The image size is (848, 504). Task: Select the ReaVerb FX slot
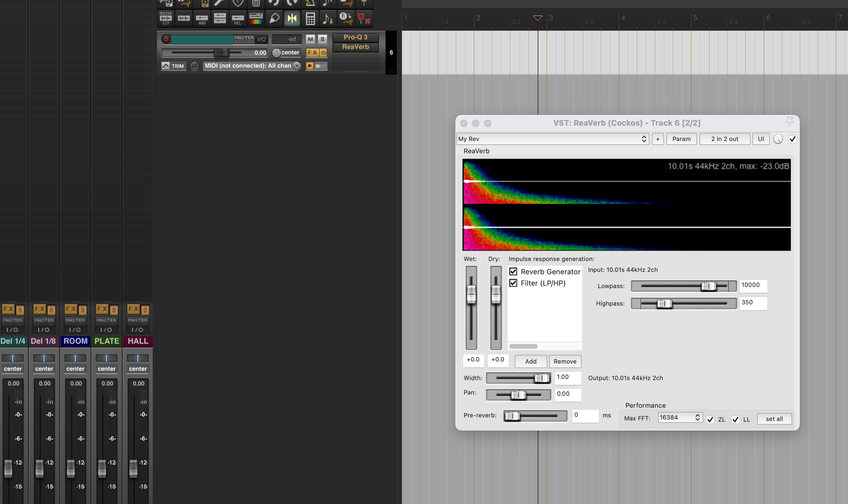click(355, 47)
